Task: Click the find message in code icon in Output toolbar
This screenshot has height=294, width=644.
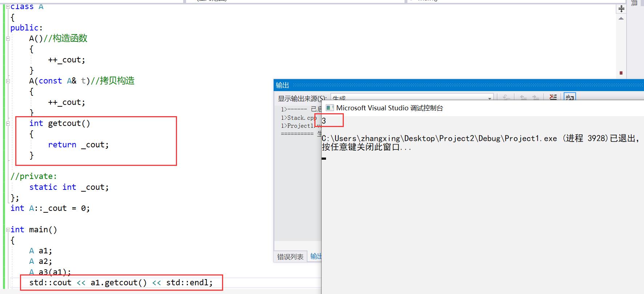Action: pos(506,97)
